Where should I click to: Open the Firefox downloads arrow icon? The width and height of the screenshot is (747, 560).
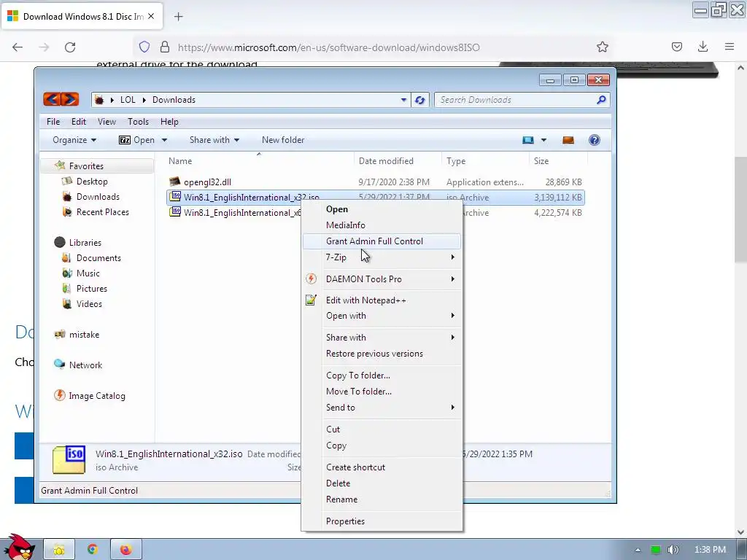pos(703,47)
